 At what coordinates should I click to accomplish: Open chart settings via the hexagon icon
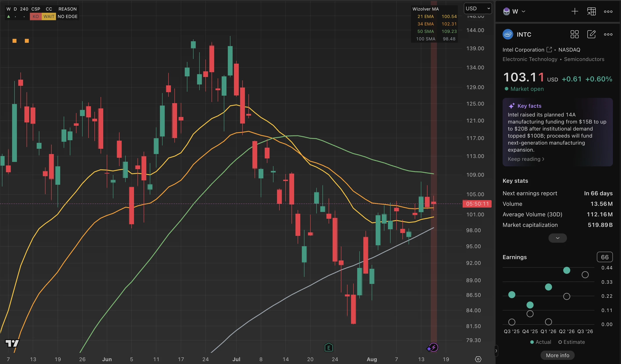point(478,359)
